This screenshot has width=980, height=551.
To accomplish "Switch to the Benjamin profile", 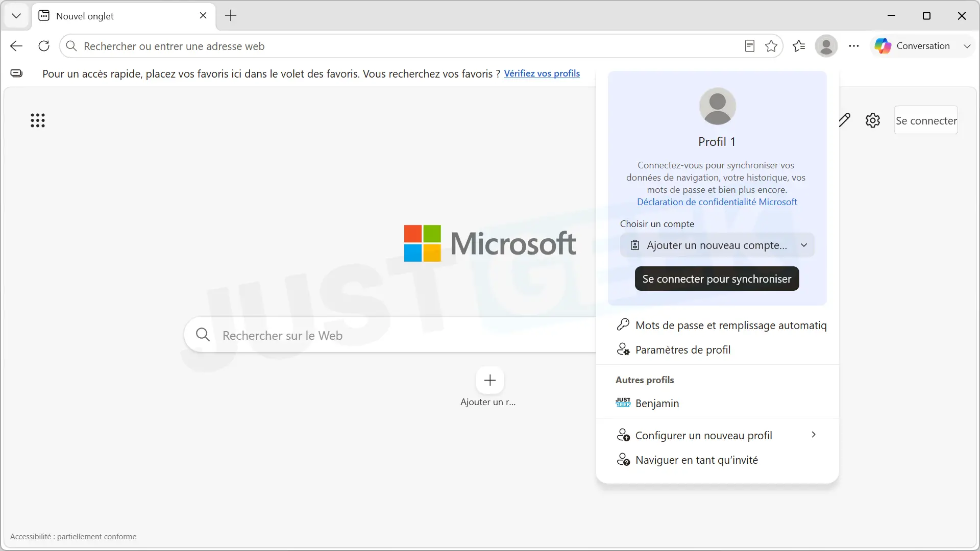I will (x=717, y=403).
